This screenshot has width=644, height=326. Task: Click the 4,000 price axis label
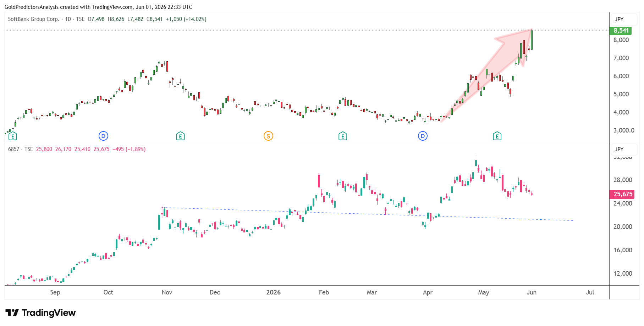[621, 112]
